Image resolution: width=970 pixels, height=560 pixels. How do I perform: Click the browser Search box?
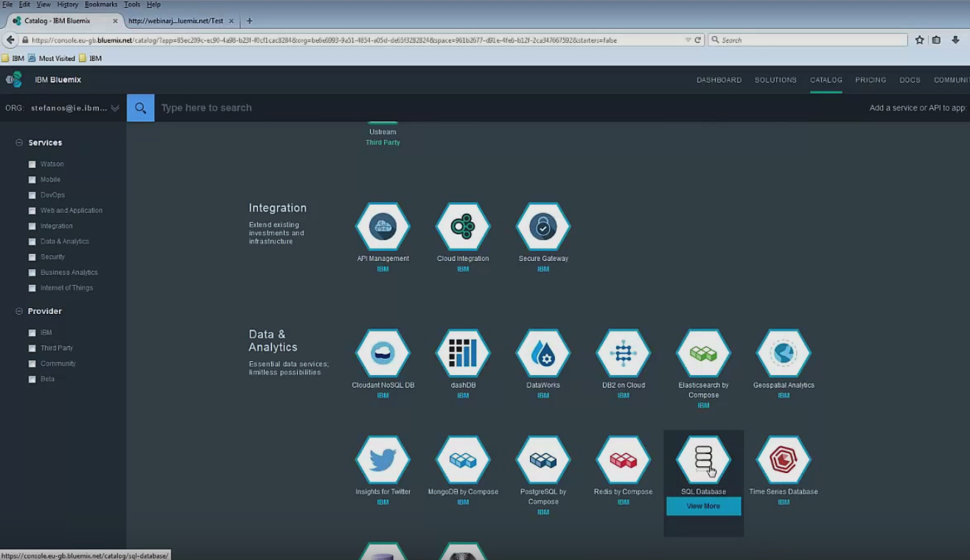[x=808, y=40]
